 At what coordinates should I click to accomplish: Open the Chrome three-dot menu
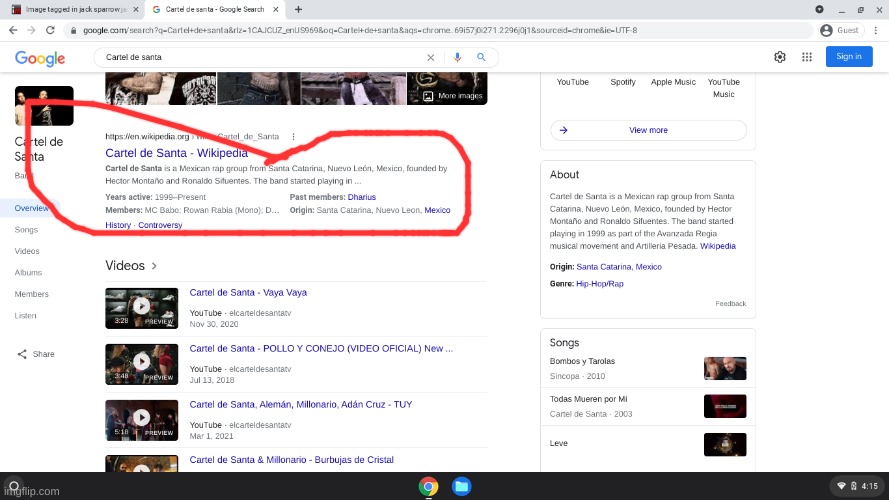876,30
